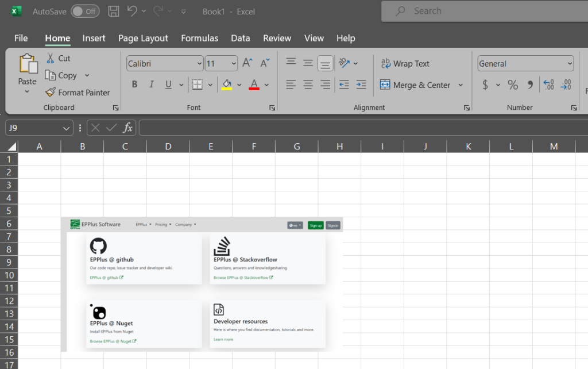The height and width of the screenshot is (369, 588).
Task: Click inside the formula bar
Action: 363,128
